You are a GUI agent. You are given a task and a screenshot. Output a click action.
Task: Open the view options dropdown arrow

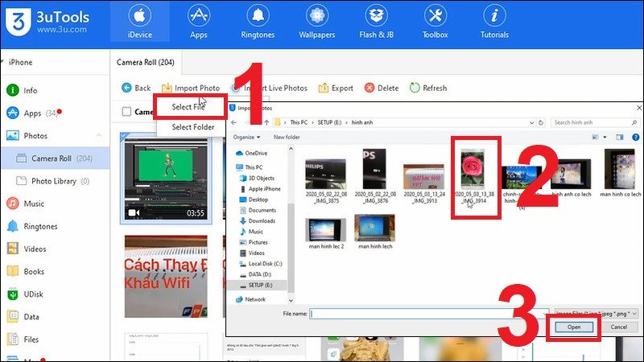pos(605,137)
